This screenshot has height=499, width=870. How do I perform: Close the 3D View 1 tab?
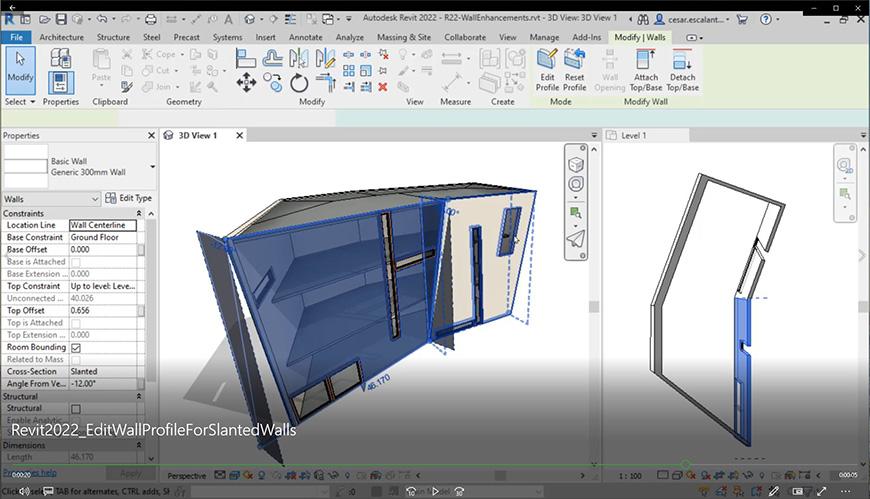tap(240, 135)
